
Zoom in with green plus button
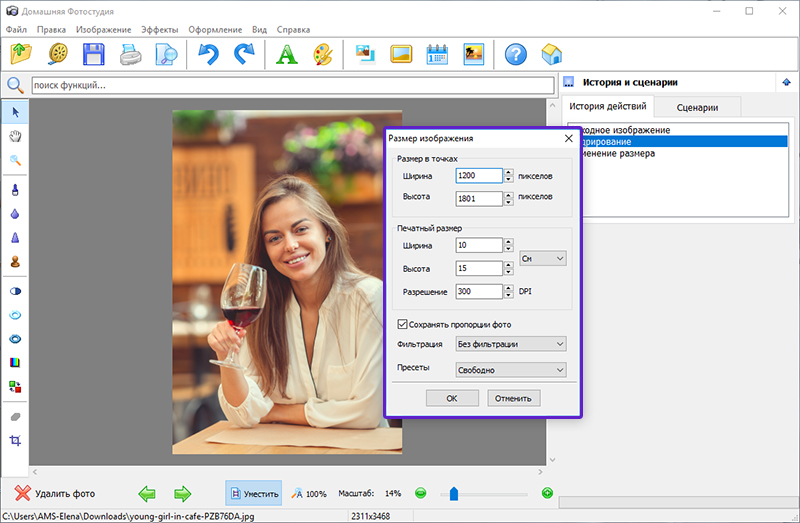[547, 493]
